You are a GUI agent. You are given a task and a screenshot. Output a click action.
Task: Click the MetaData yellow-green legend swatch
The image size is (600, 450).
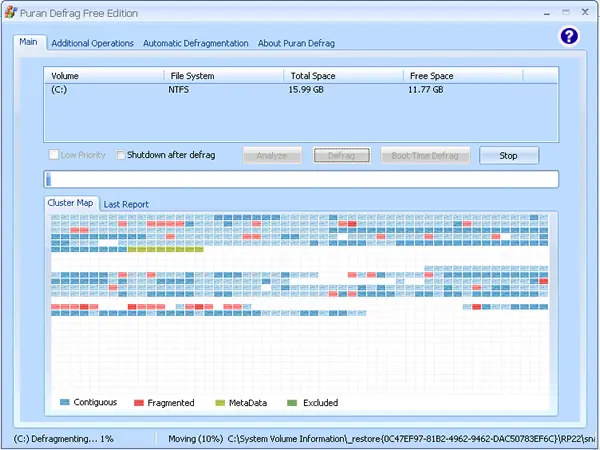point(220,403)
